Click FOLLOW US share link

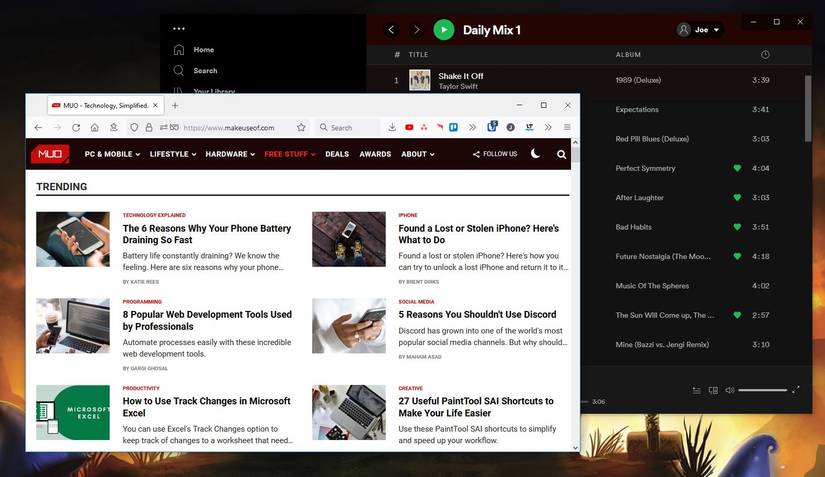tap(495, 154)
